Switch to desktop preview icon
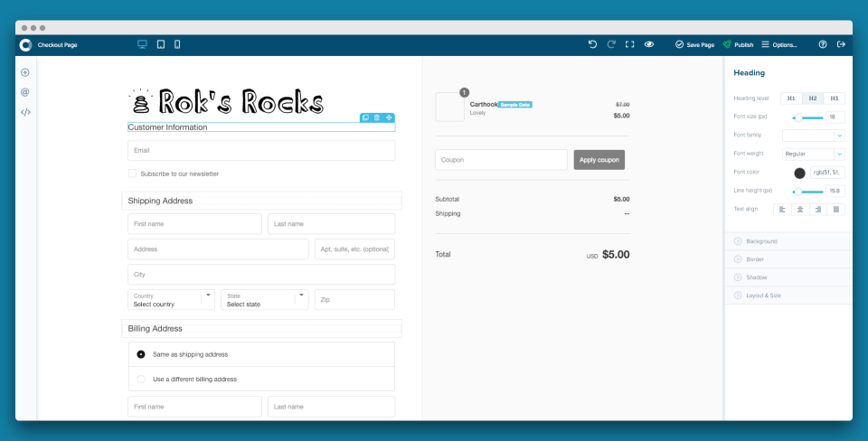Viewport: 868px width, 441px height. [x=142, y=44]
